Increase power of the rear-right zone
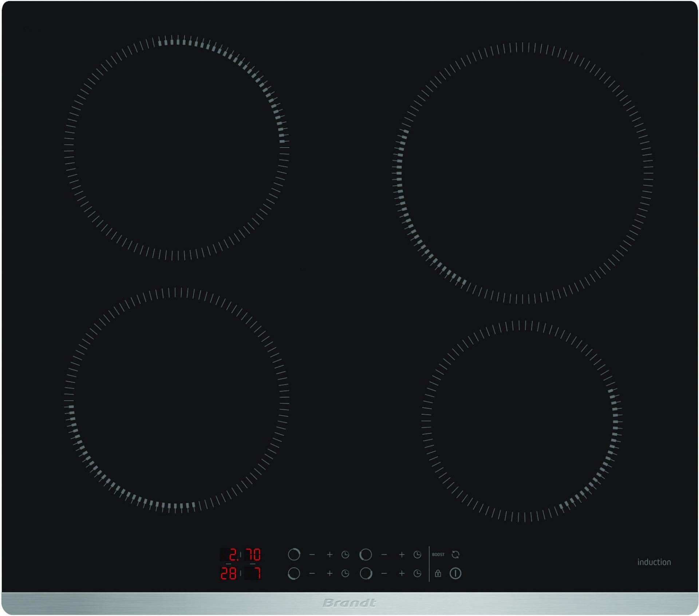Image resolution: width=699 pixels, height=616 pixels. [x=402, y=554]
